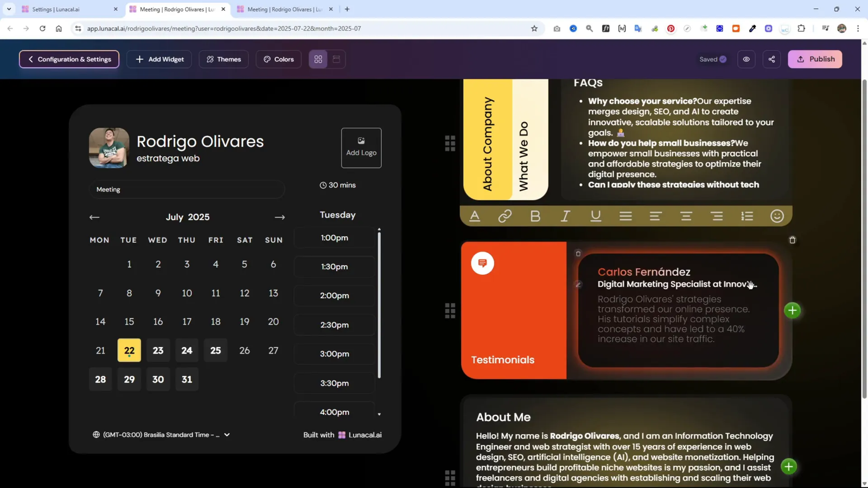Click the Publish button
The height and width of the screenshot is (488, 868).
coord(815,59)
